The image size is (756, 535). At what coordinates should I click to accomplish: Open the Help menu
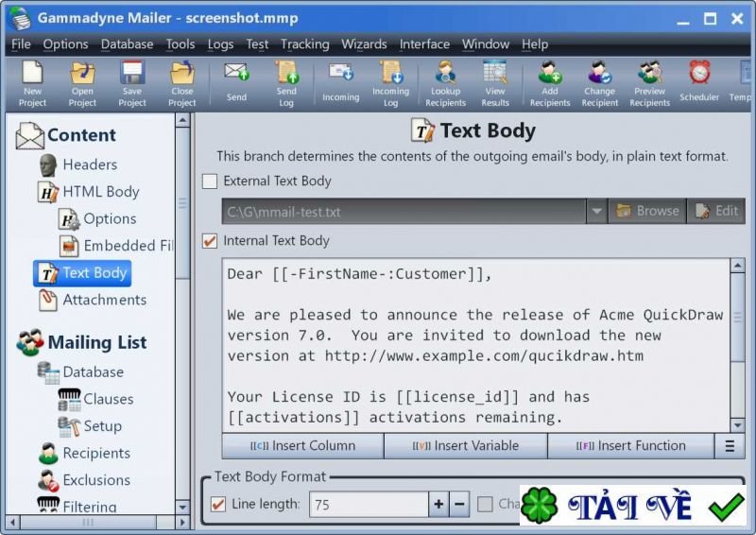pos(535,44)
